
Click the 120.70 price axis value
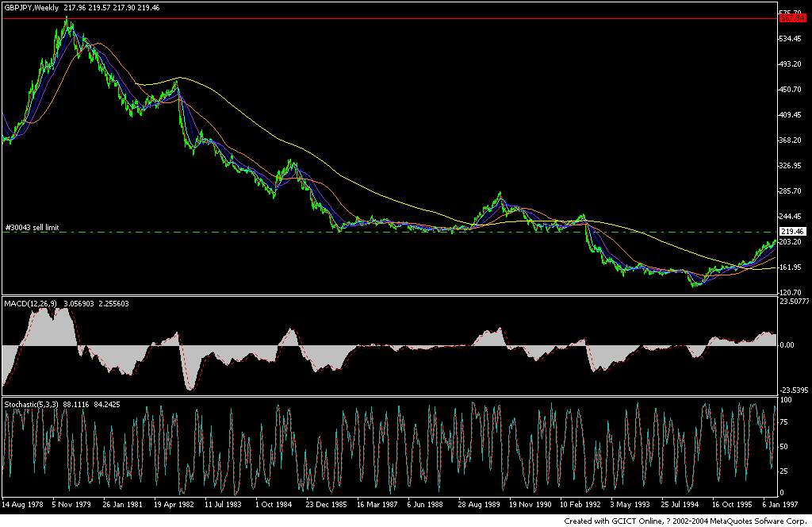pos(792,293)
